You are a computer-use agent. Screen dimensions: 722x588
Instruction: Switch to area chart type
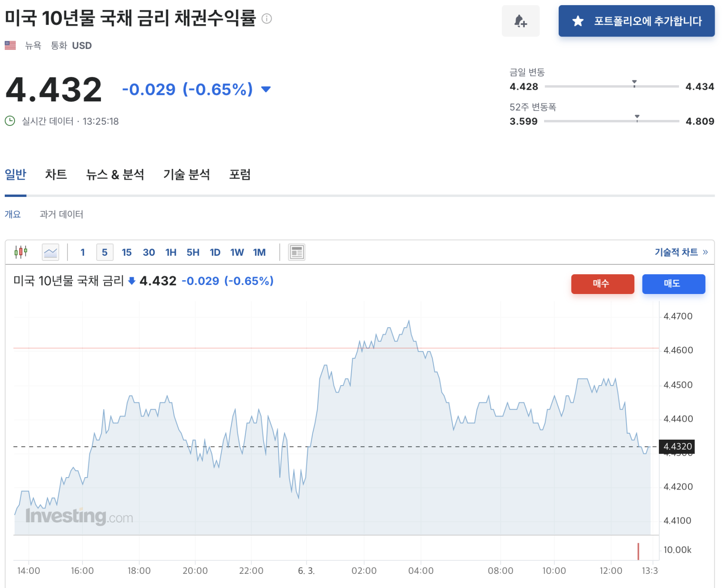tap(50, 252)
